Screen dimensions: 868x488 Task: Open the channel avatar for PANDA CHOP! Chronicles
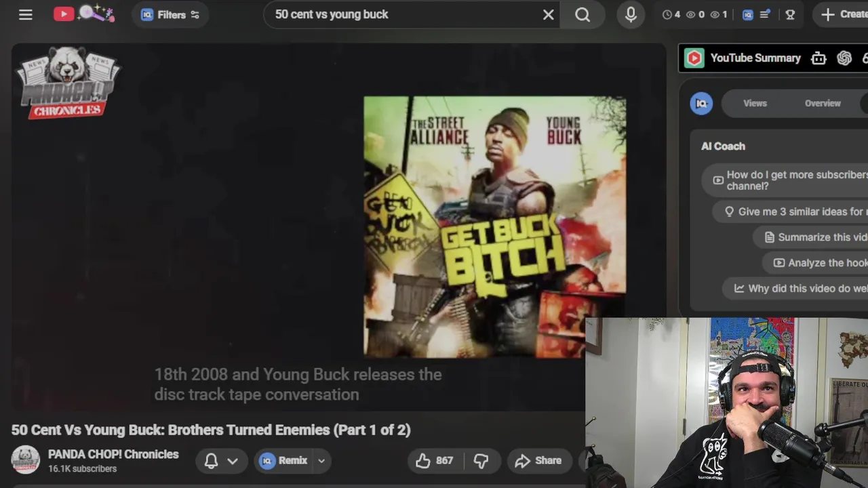point(25,460)
